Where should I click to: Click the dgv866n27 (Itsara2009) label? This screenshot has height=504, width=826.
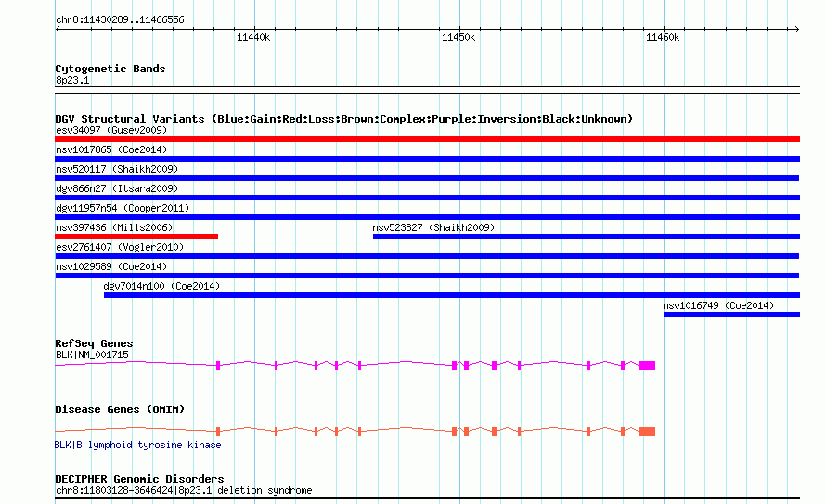coord(117,188)
